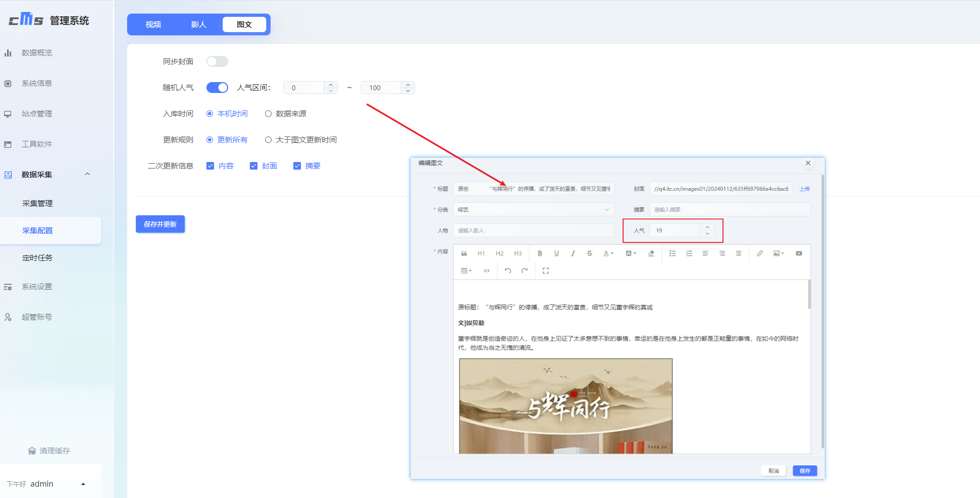Insert a bulleted list
The width and height of the screenshot is (980, 498).
(673, 253)
